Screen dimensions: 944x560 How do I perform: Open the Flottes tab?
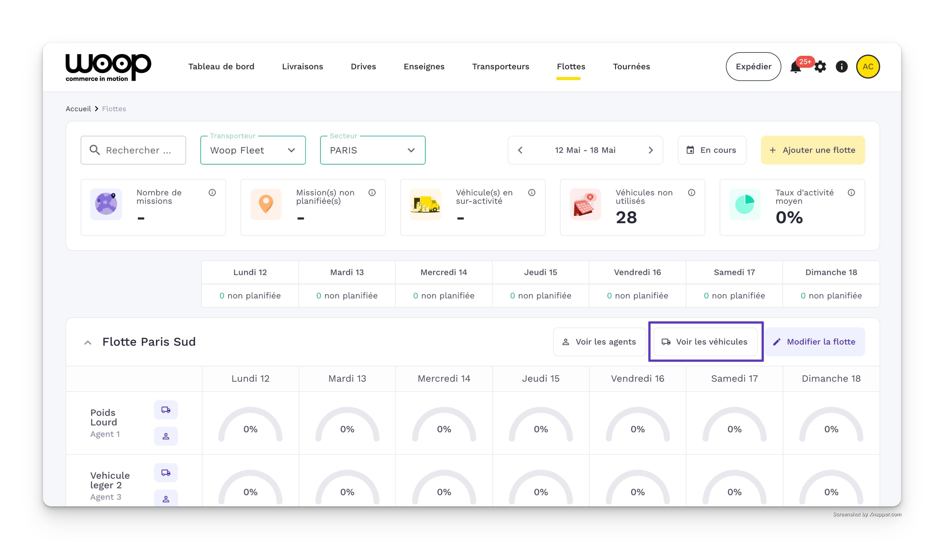coord(571,67)
